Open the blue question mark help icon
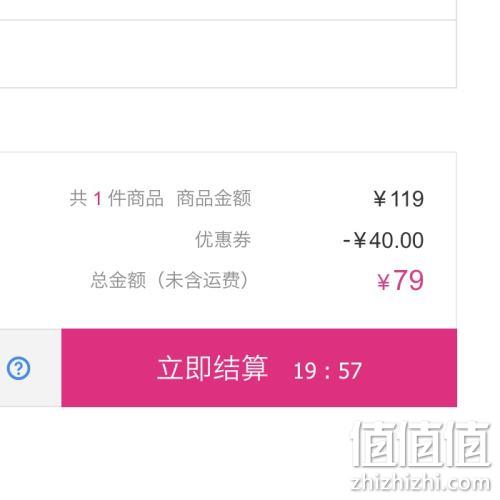 point(18,368)
